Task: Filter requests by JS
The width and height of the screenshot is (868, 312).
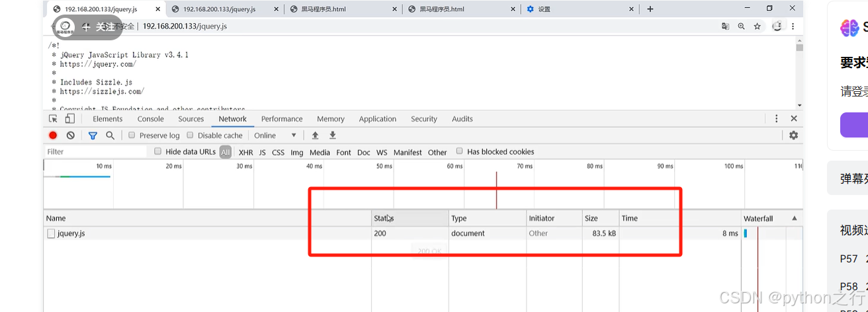Action: coord(263,152)
